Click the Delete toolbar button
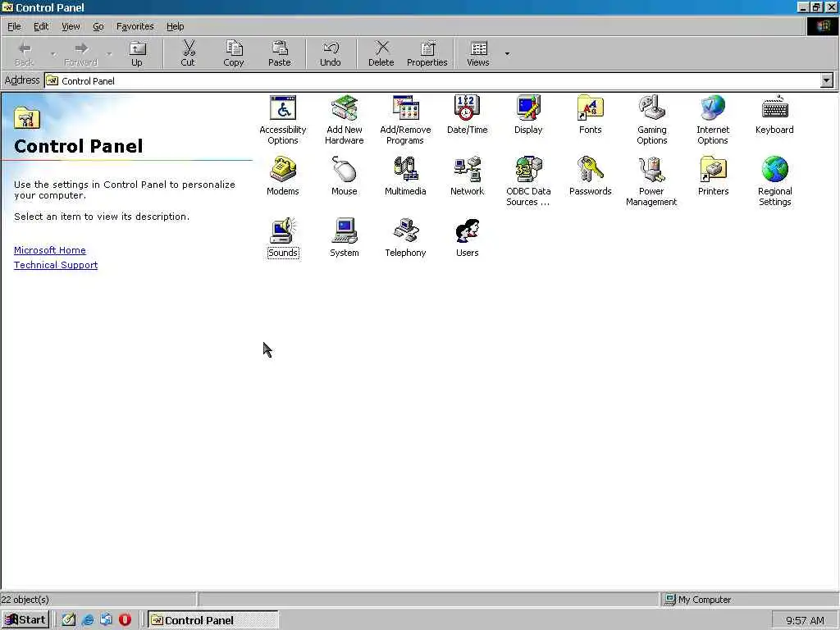840x630 pixels. click(x=381, y=53)
